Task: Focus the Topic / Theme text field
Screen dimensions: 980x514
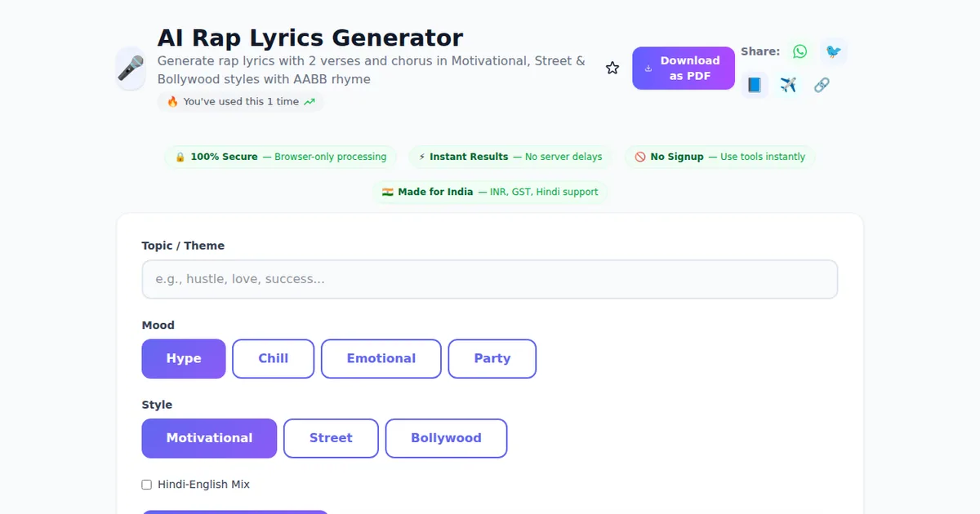Action: tap(490, 279)
